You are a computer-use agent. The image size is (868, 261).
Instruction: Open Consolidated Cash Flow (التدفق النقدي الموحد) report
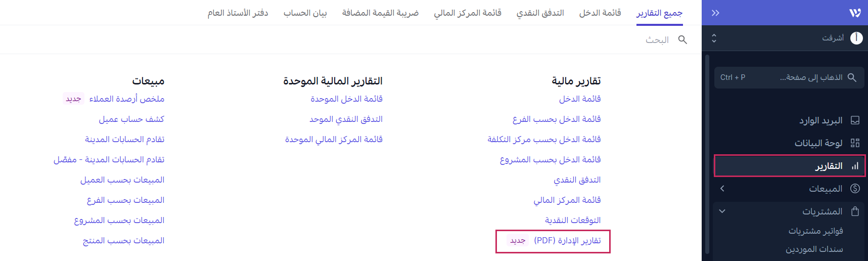346,119
